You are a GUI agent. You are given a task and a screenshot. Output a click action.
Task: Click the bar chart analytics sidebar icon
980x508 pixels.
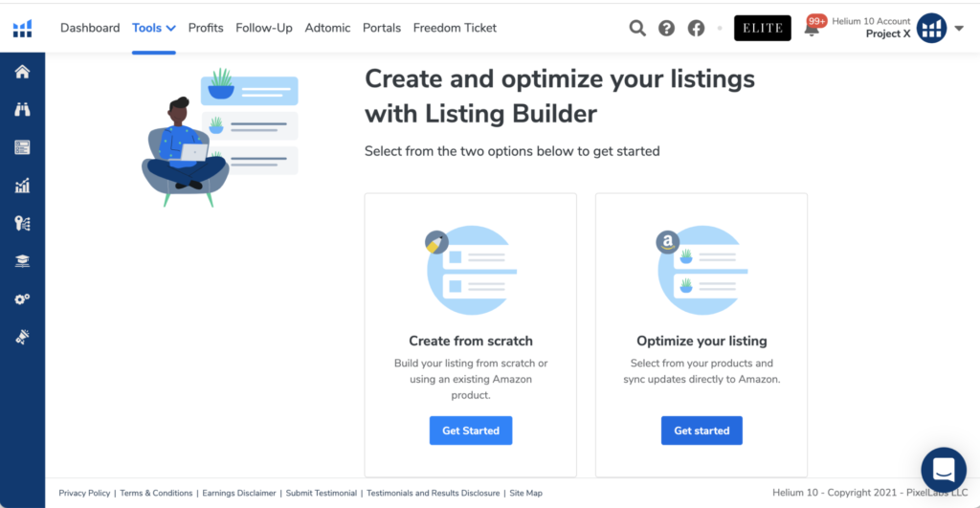[x=22, y=186]
